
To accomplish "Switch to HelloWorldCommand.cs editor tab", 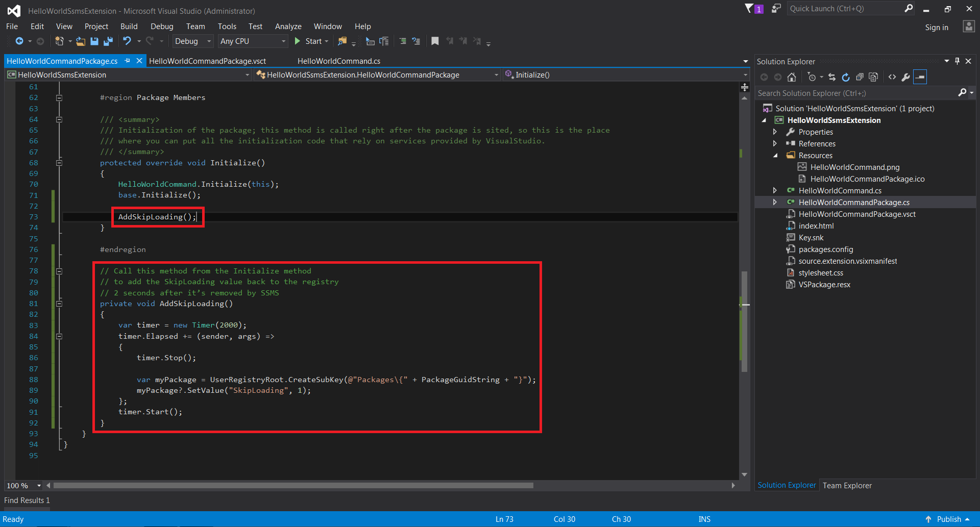I will [x=339, y=61].
